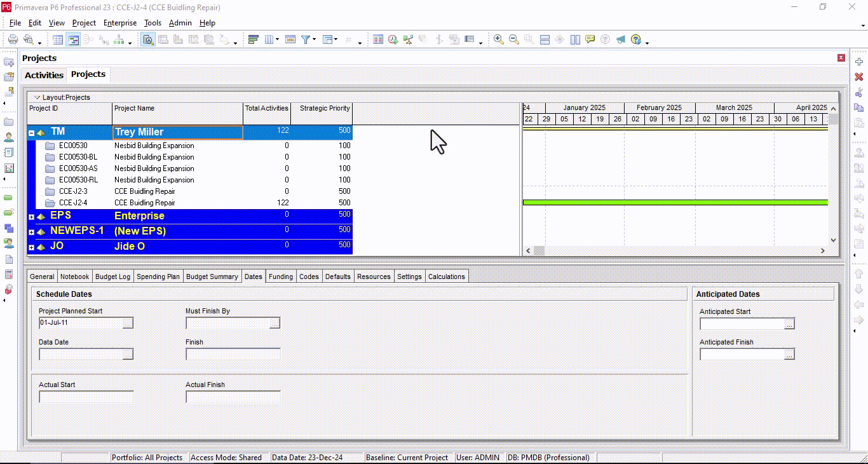Open the filter funnel tool on the toolbar

pyautogui.click(x=306, y=39)
